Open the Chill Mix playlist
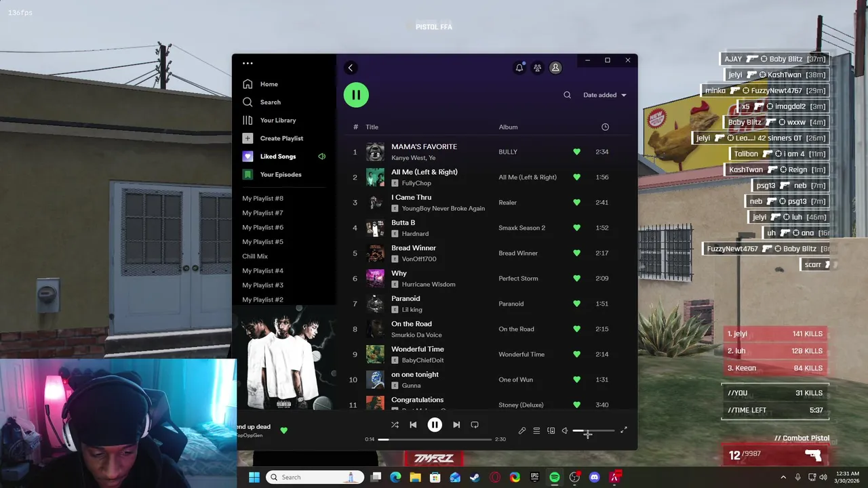The height and width of the screenshot is (488, 868). point(255,256)
